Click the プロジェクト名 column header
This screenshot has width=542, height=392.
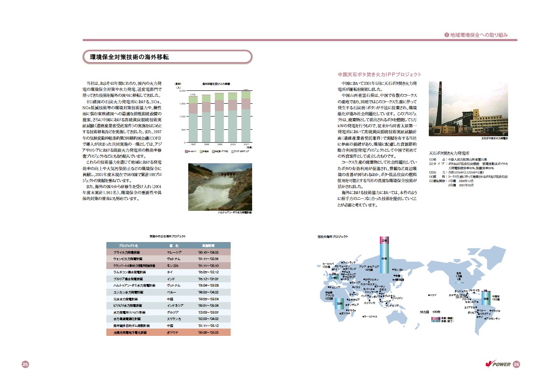click(x=128, y=246)
